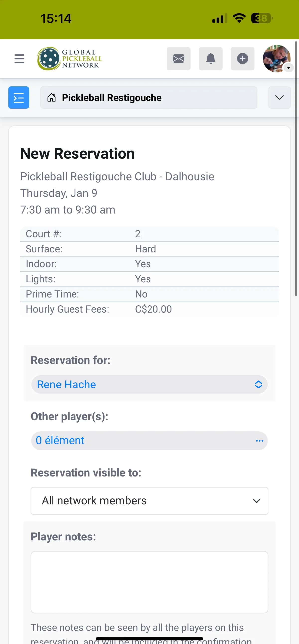Click into the Player notes text area
This screenshot has height=644, width=299.
click(149, 582)
